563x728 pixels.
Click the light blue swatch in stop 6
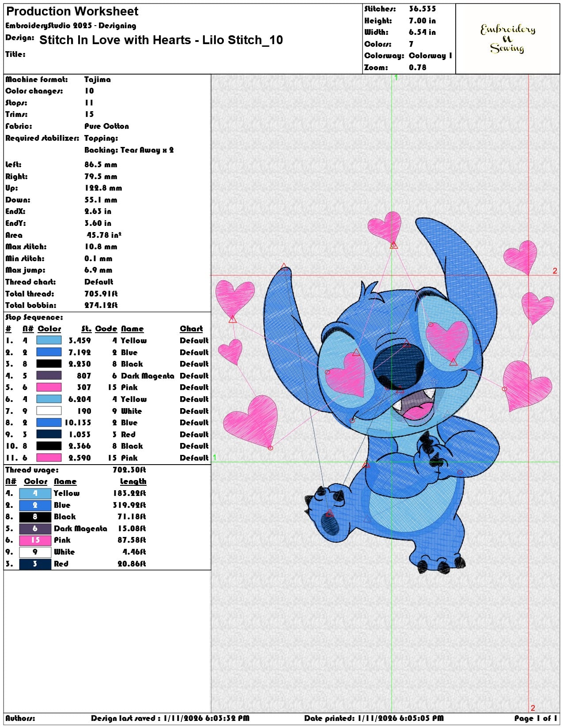(x=49, y=399)
